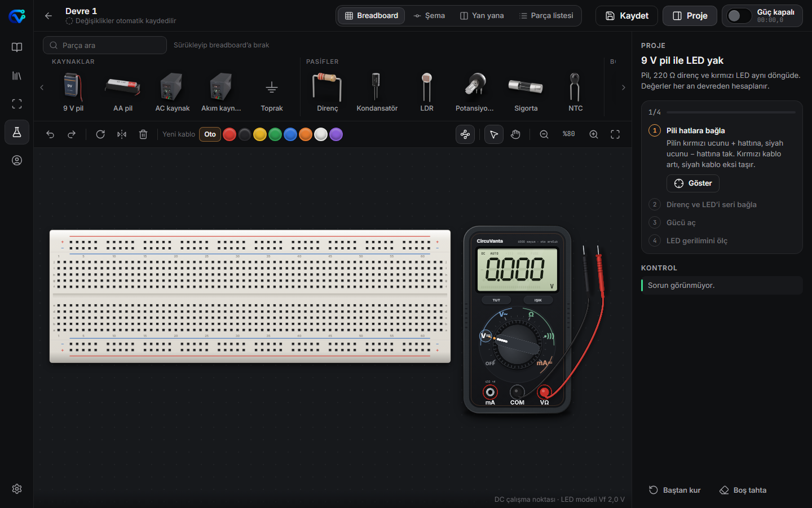Image resolution: width=812 pixels, height=508 pixels.
Task: Open the user account sidebar icon
Action: [17, 160]
